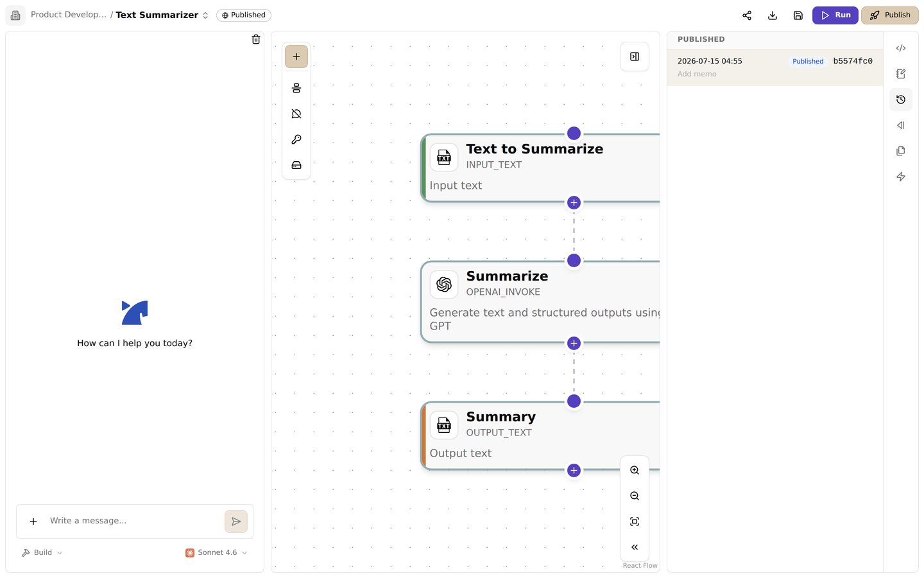Open the code view icon
924x578 pixels.
click(901, 48)
